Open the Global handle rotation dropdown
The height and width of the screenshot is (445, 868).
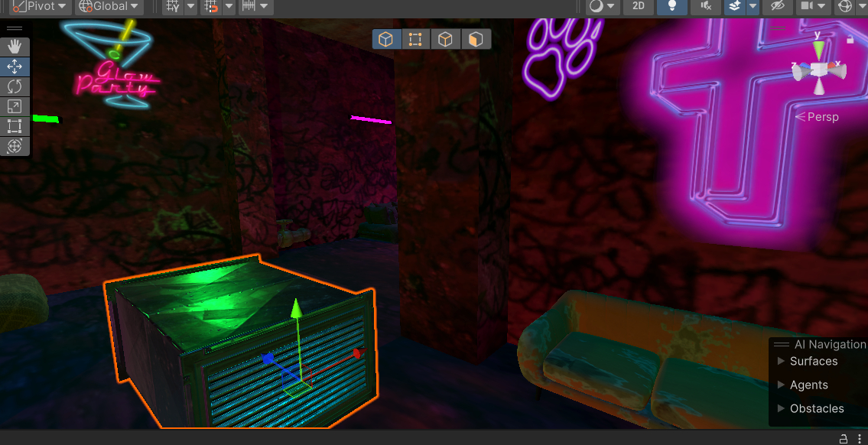(110, 6)
